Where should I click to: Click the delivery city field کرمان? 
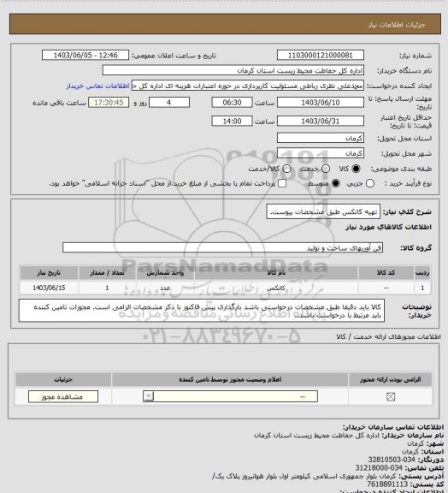(321, 153)
